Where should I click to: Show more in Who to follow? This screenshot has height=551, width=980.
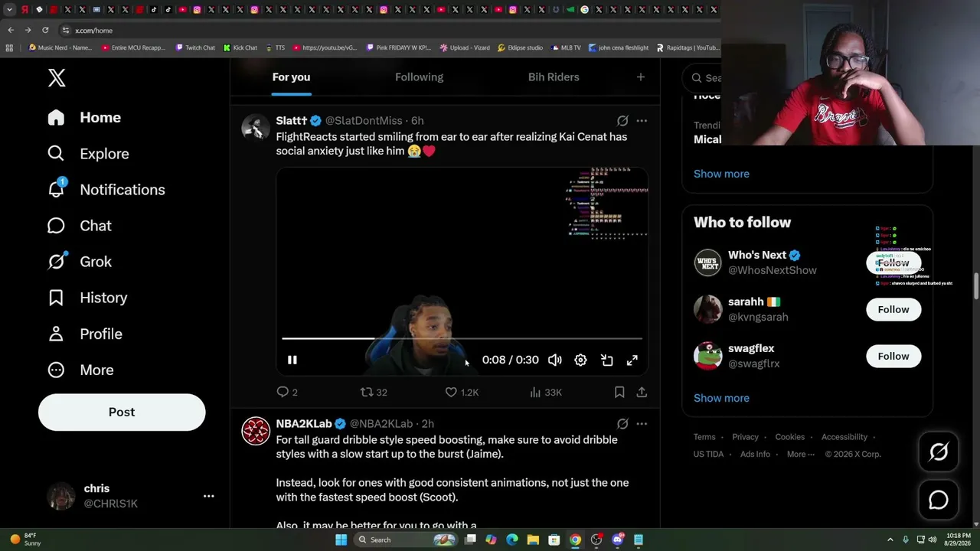coord(721,398)
